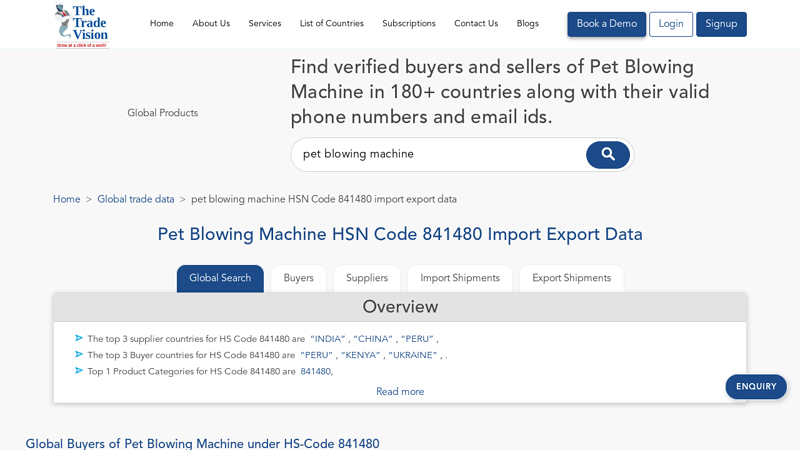800x450 pixels.
Task: Click the Login button
Action: pos(671,24)
